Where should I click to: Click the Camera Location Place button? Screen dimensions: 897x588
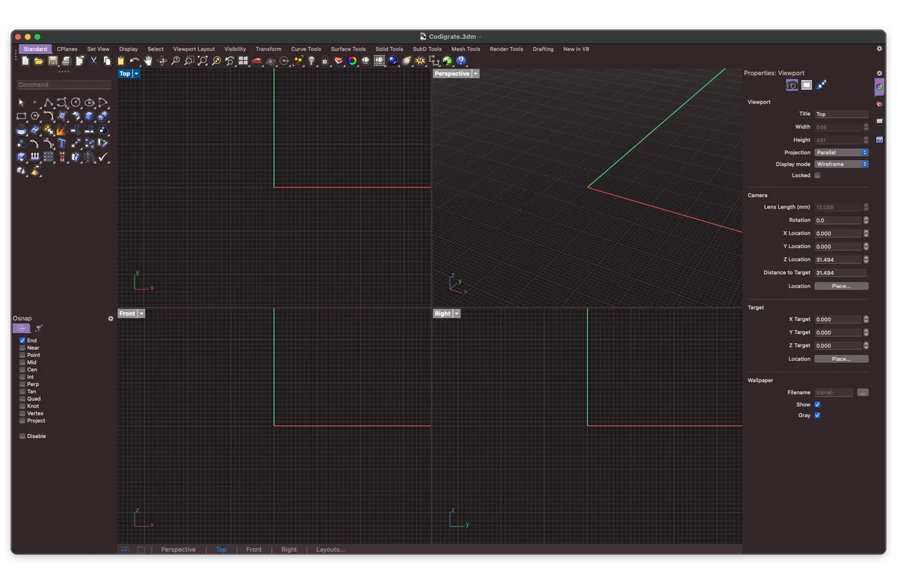coord(842,286)
